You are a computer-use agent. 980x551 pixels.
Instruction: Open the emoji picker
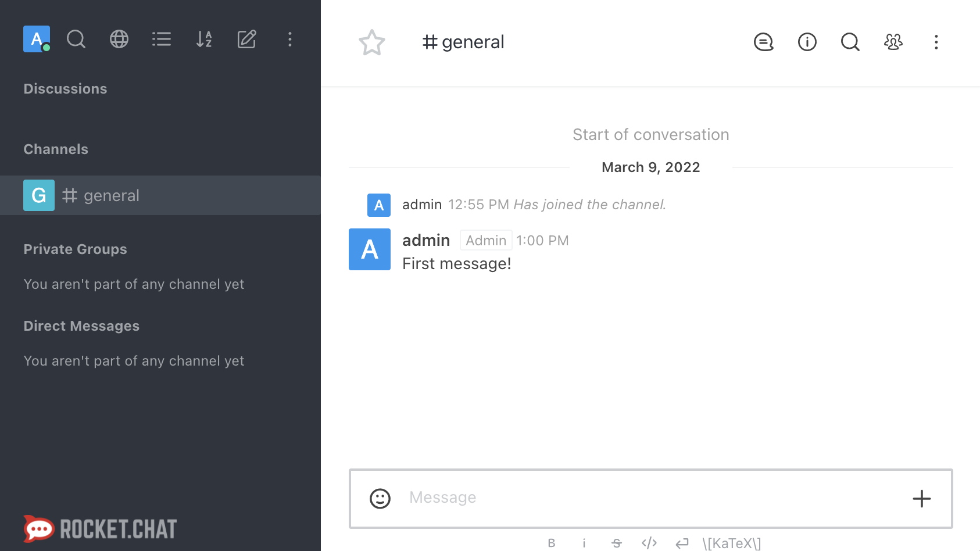380,498
